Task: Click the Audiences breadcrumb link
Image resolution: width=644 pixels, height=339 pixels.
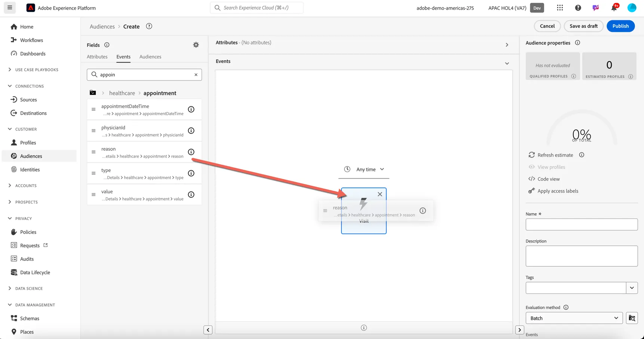Action: click(x=102, y=27)
